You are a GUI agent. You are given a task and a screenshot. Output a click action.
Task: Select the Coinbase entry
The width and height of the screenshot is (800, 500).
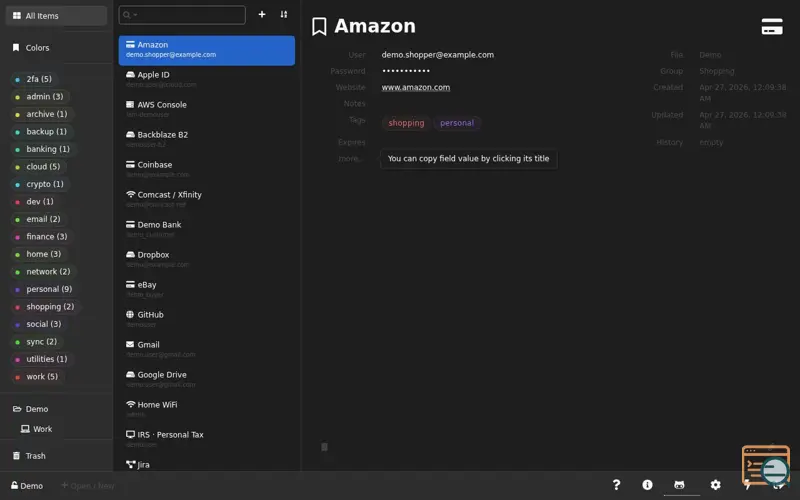tap(207, 169)
